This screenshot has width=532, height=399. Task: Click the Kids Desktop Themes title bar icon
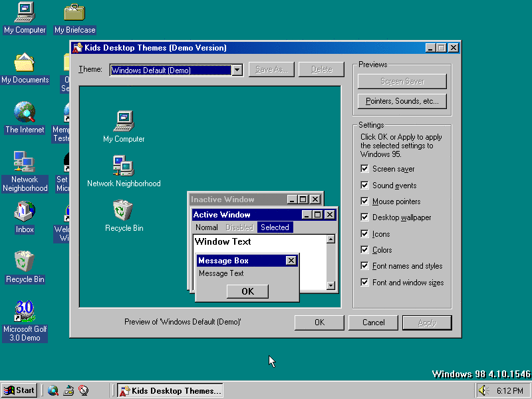click(77, 48)
